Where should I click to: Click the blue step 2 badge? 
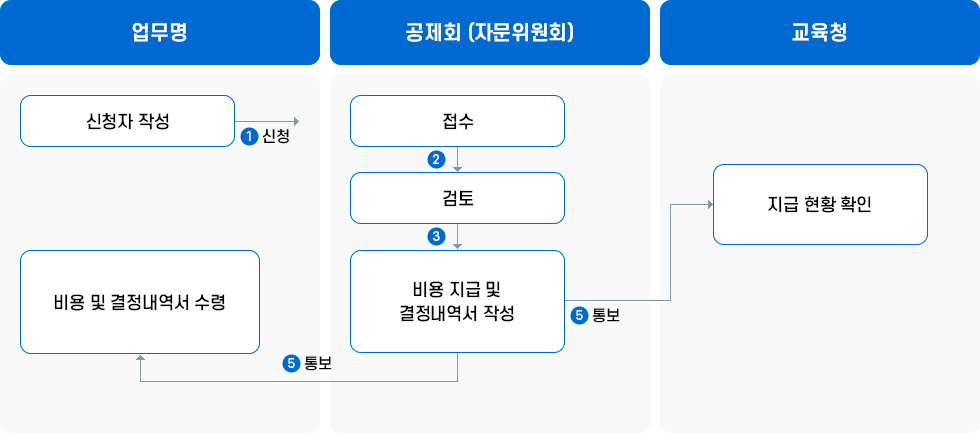(435, 159)
